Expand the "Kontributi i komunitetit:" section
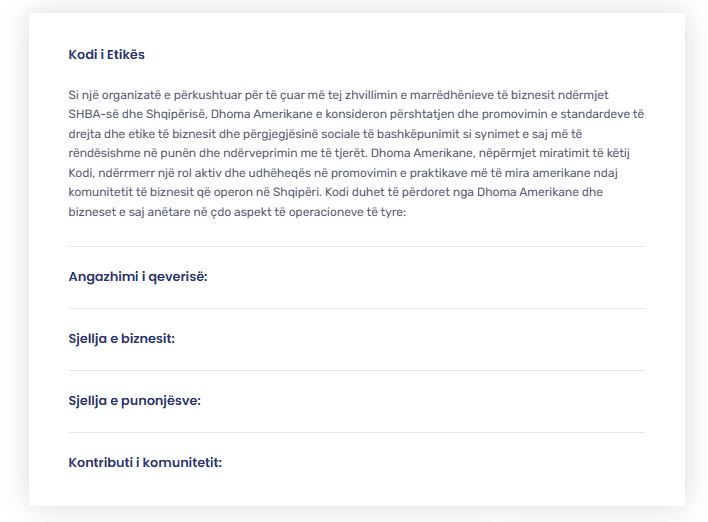The image size is (708, 522). point(145,463)
